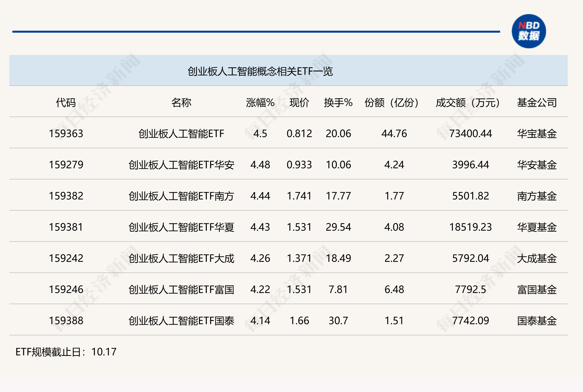Click the 基金公司 column header

coord(537,102)
